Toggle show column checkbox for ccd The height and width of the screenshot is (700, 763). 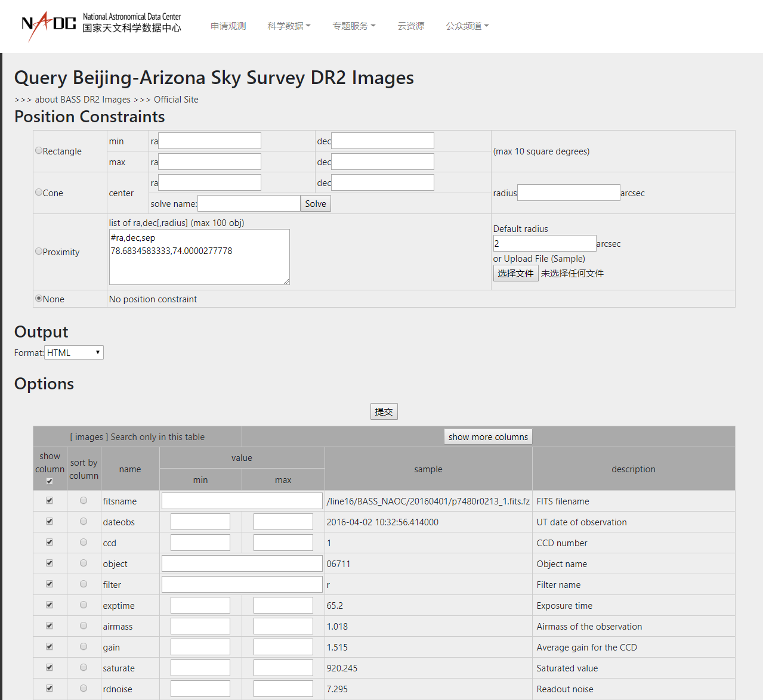[50, 543]
